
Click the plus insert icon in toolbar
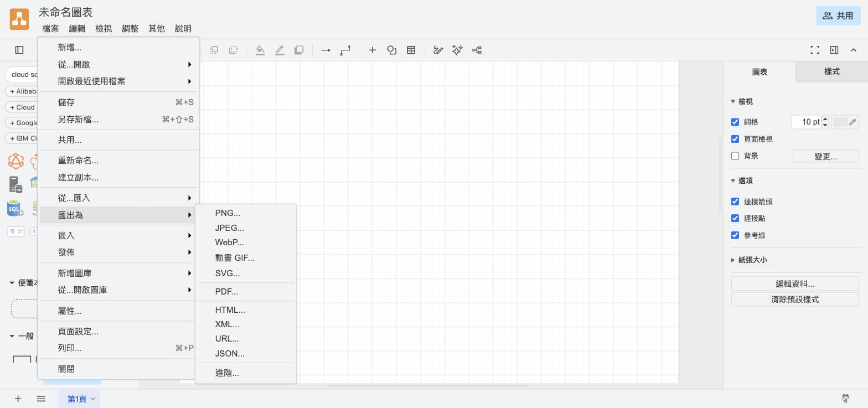tap(373, 50)
